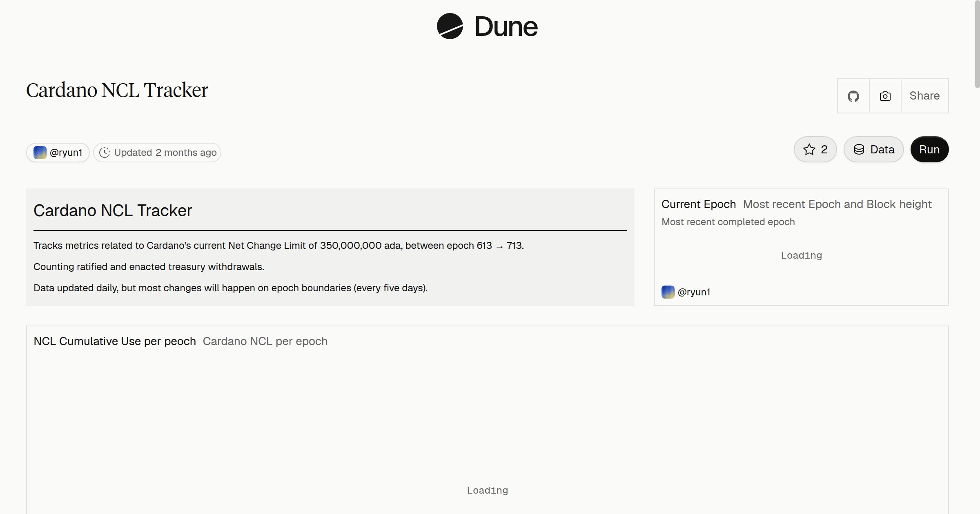This screenshot has height=514, width=980.
Task: Click the 'Cardano NCL Tracker' text widget heading
Action: tap(113, 210)
